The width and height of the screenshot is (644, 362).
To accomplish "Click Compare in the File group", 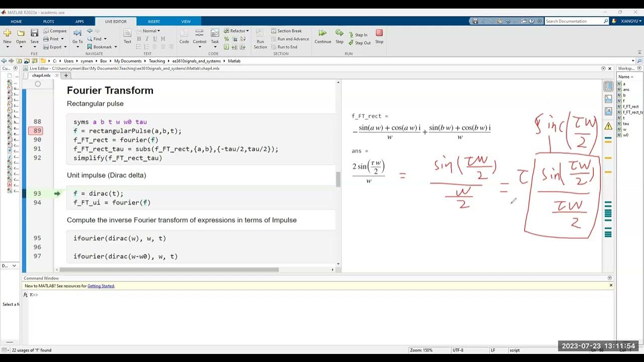I will tap(55, 31).
